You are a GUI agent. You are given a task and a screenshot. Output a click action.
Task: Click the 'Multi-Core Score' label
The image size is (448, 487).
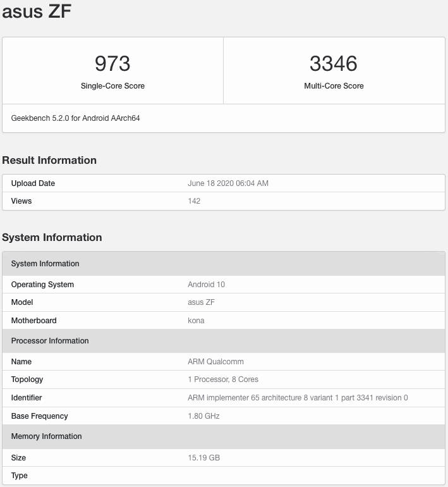tap(334, 86)
